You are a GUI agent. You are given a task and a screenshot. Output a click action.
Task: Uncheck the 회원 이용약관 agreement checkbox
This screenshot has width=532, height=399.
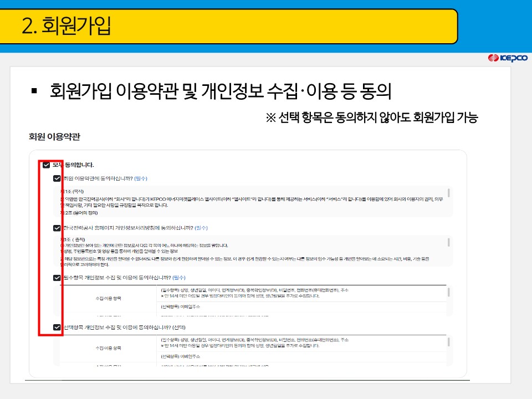[56, 178]
